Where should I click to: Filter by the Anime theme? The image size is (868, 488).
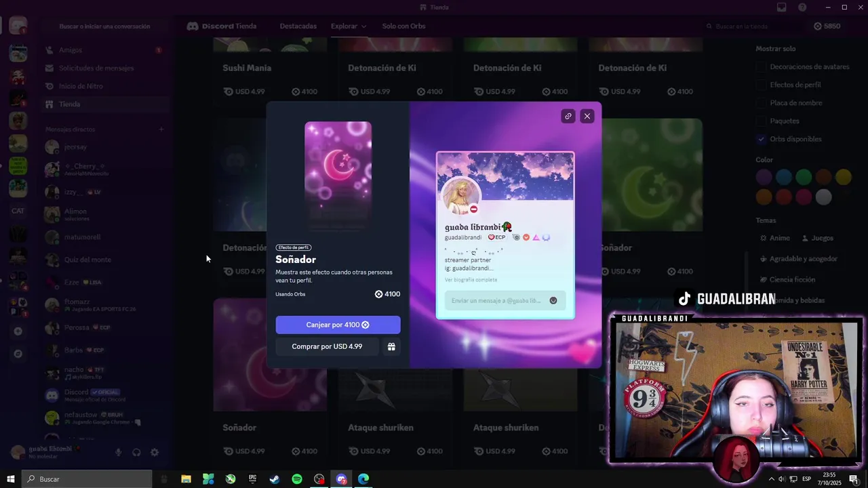tap(775, 238)
